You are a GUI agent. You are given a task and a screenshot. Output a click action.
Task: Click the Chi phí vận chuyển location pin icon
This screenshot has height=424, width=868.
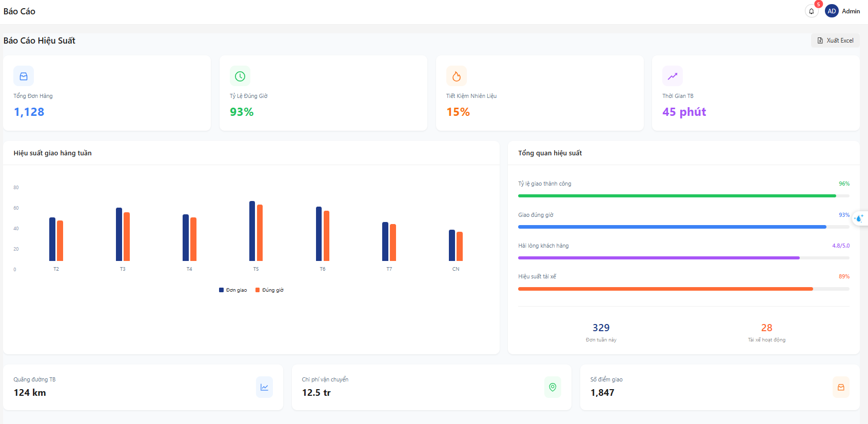tap(553, 387)
